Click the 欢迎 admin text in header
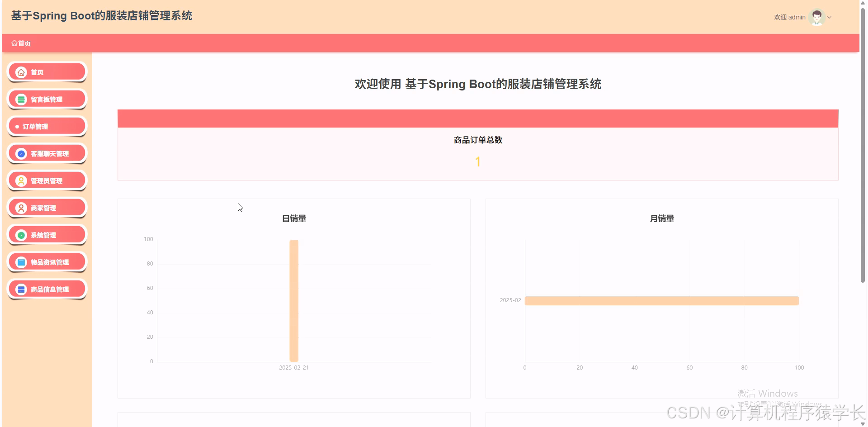The width and height of the screenshot is (868, 427). (x=789, y=17)
